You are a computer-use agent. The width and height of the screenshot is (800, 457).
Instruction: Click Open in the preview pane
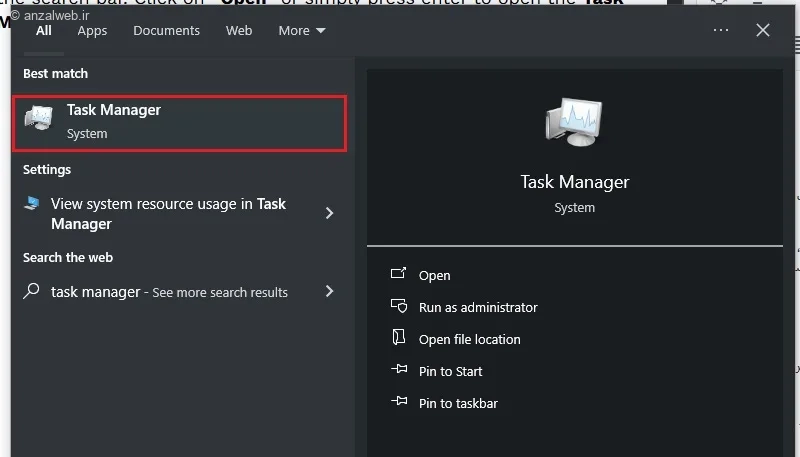[435, 275]
